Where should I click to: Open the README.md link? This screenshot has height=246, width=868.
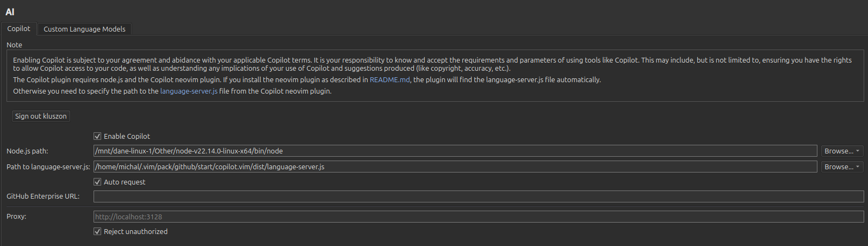(389, 79)
